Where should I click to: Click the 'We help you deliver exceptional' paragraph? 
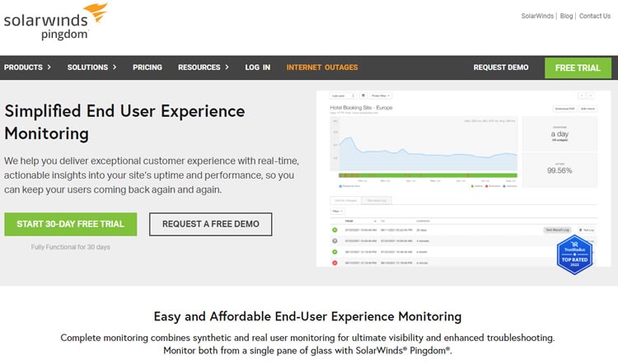coord(152,175)
